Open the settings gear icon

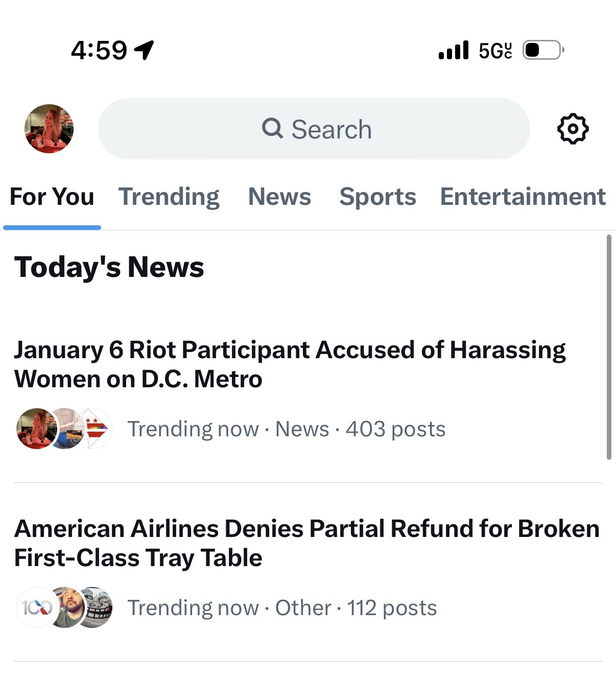pos(572,129)
